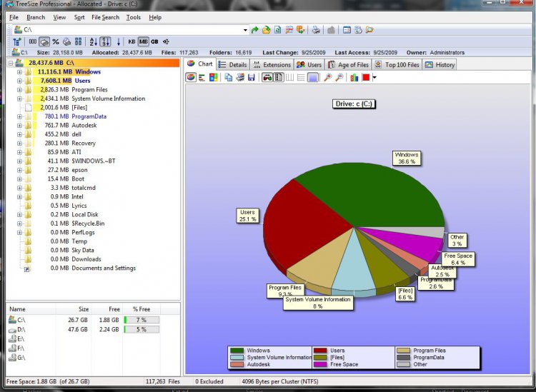Click the multicolor bars icon in chart toolbar

pos(354,78)
